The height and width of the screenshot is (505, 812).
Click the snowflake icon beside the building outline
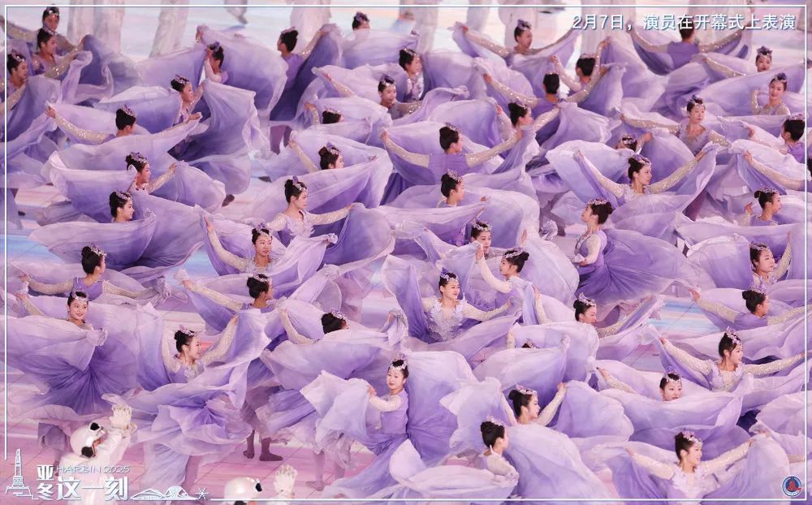[202, 493]
